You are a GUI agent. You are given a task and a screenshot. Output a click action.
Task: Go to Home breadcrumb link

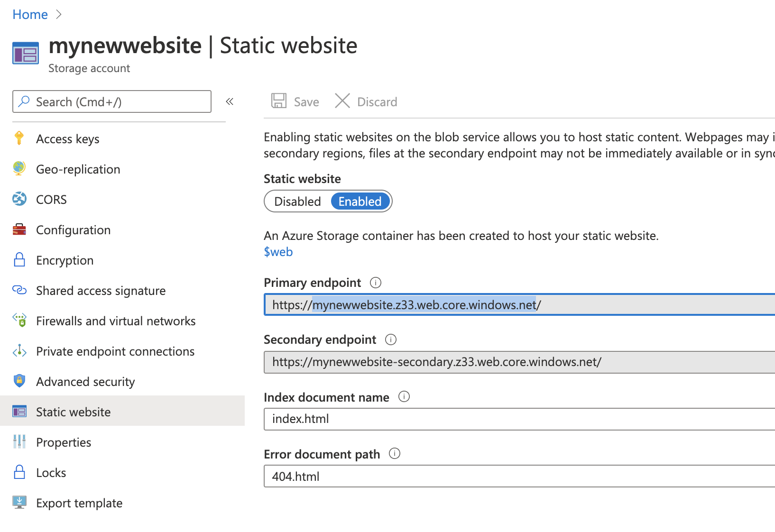coord(30,15)
